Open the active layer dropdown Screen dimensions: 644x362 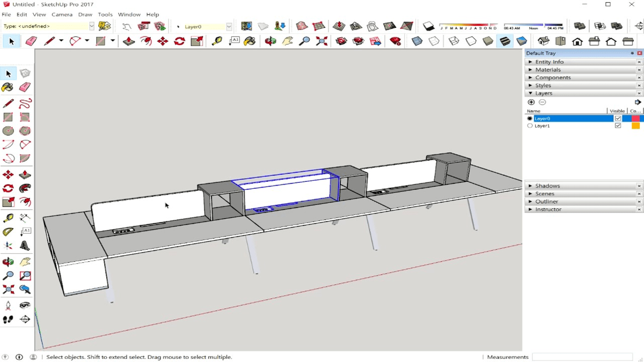tap(229, 26)
